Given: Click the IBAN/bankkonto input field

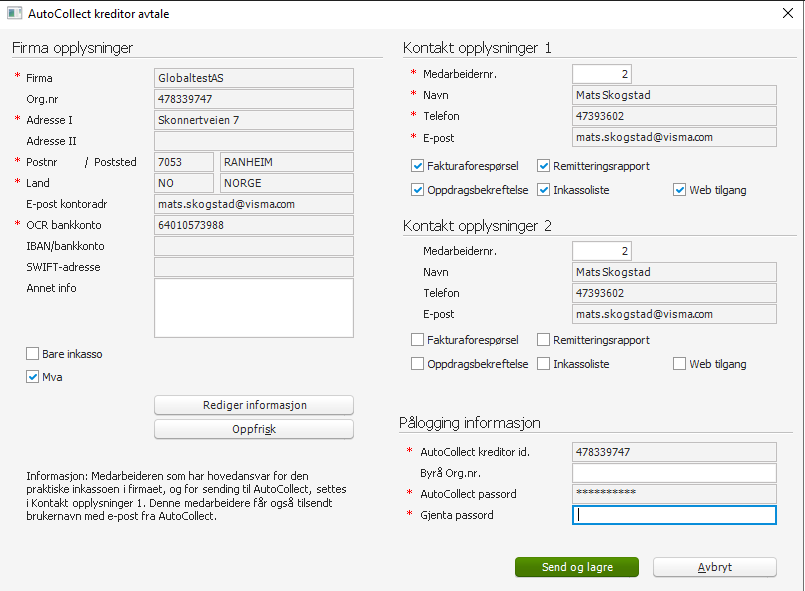Looking at the screenshot, I should [x=253, y=246].
